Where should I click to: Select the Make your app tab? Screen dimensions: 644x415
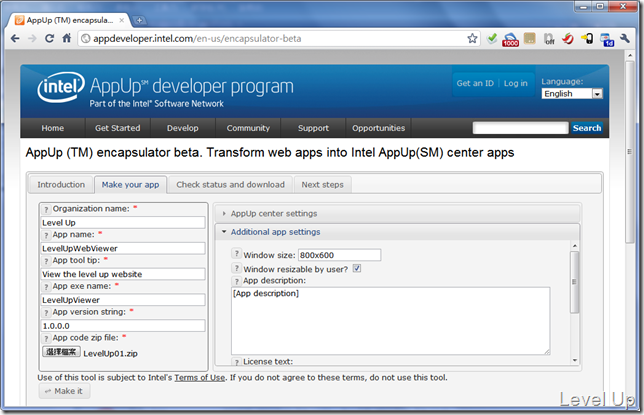(130, 185)
